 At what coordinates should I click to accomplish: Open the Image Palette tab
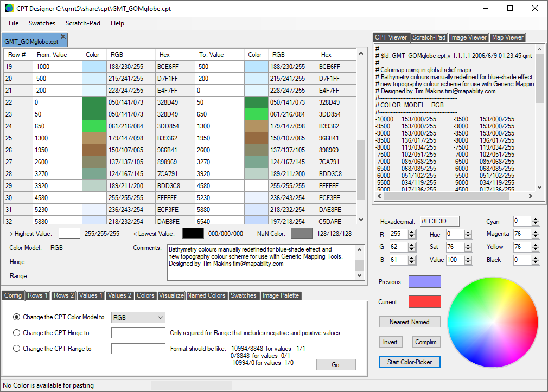[281, 295]
